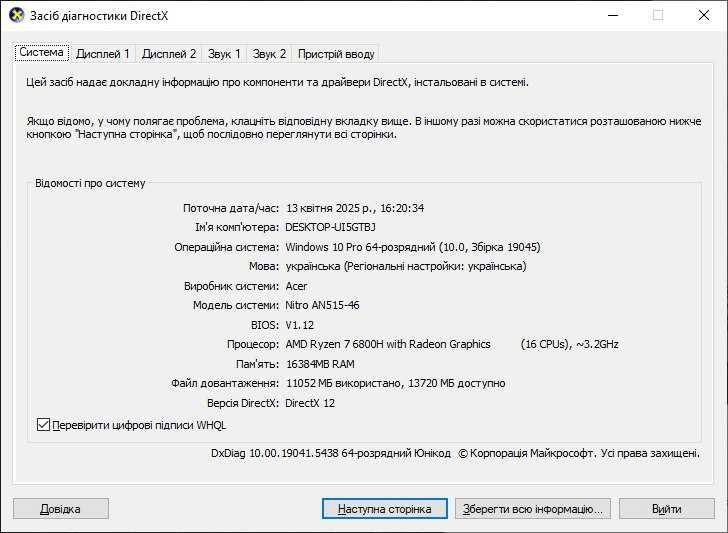Click the language value українська
The width and height of the screenshot is (728, 533).
[x=406, y=266]
